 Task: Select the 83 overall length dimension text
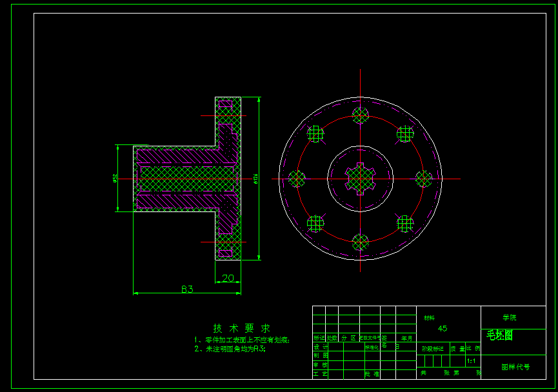coord(187,289)
